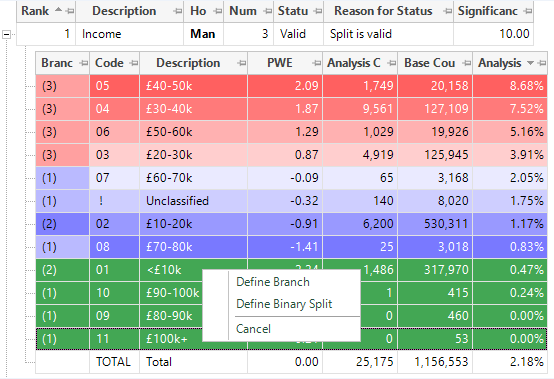The height and width of the screenshot is (379, 554).
Task: Pin the top Description column
Action: point(178,11)
